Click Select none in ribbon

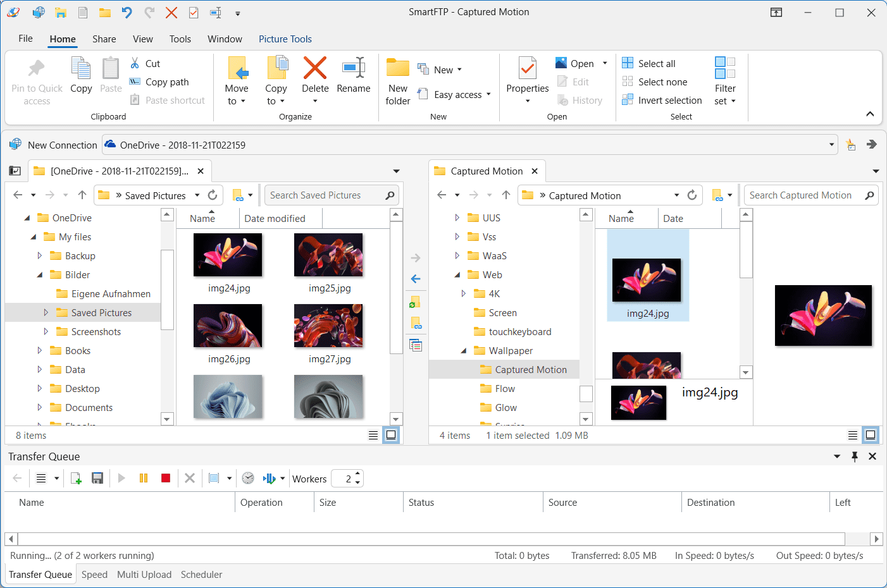click(655, 82)
